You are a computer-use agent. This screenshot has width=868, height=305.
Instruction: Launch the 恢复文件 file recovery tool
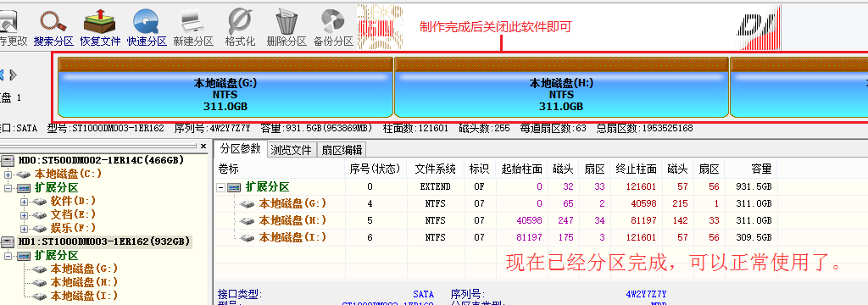[100, 28]
